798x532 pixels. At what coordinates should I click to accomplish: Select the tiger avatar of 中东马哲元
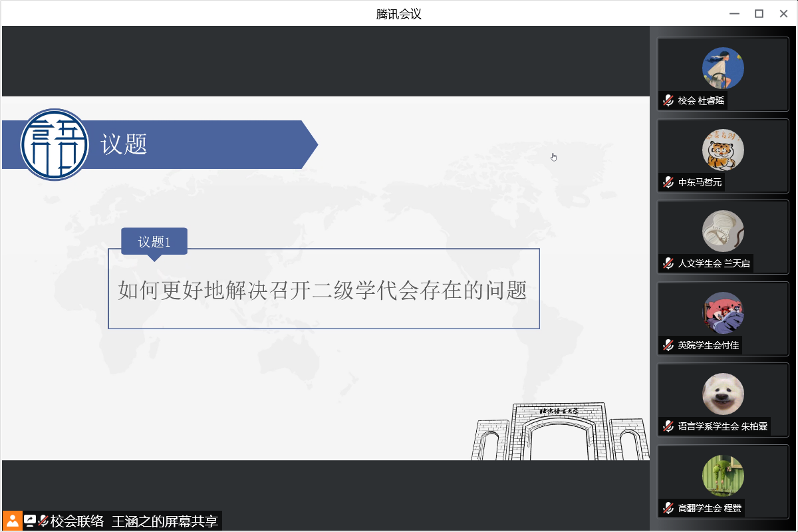click(723, 150)
